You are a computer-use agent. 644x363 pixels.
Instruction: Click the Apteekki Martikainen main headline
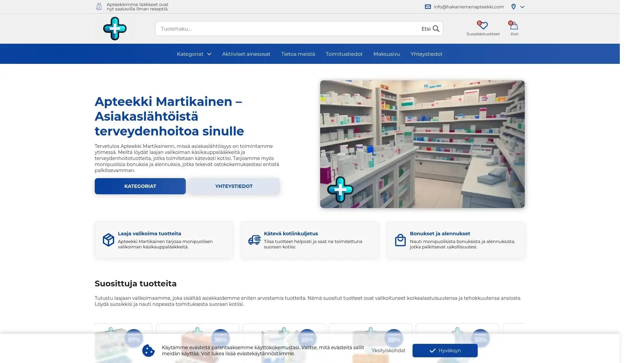(x=169, y=116)
